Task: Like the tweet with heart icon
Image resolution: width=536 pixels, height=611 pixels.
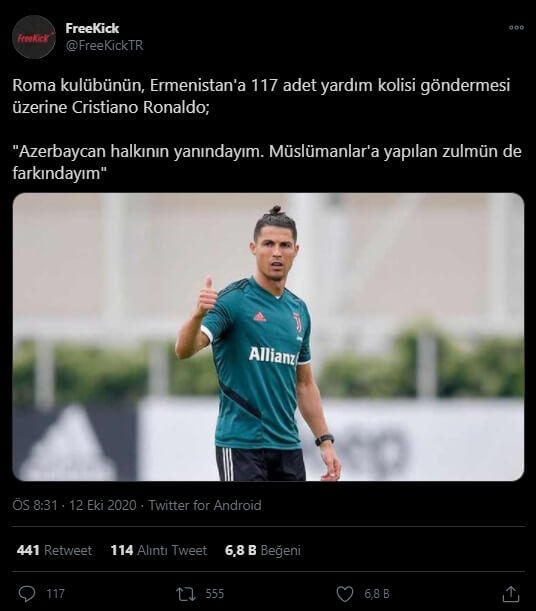Action: pyautogui.click(x=345, y=594)
